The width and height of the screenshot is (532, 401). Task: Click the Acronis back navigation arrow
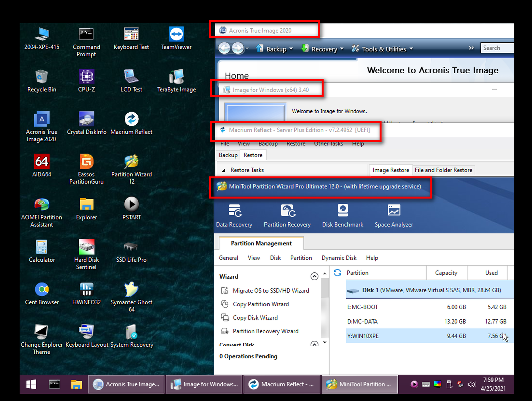coord(224,48)
